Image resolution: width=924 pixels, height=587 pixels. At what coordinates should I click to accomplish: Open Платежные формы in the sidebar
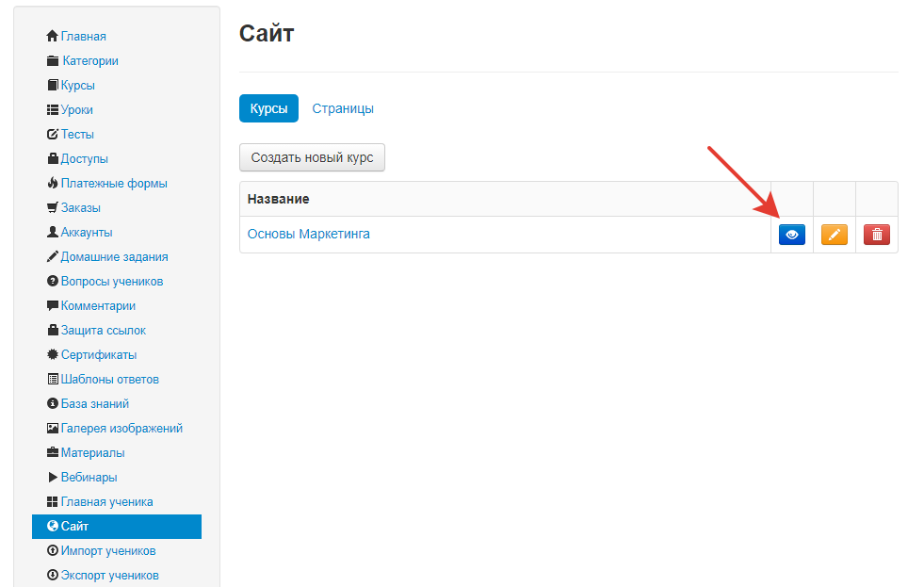[114, 184]
